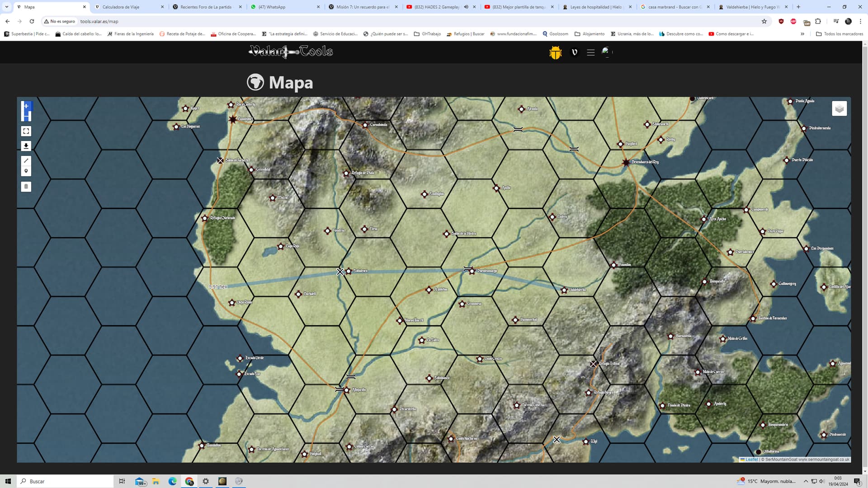Switch to Recientes Foro de La partida tab
The image size is (868, 488).
(x=207, y=7)
